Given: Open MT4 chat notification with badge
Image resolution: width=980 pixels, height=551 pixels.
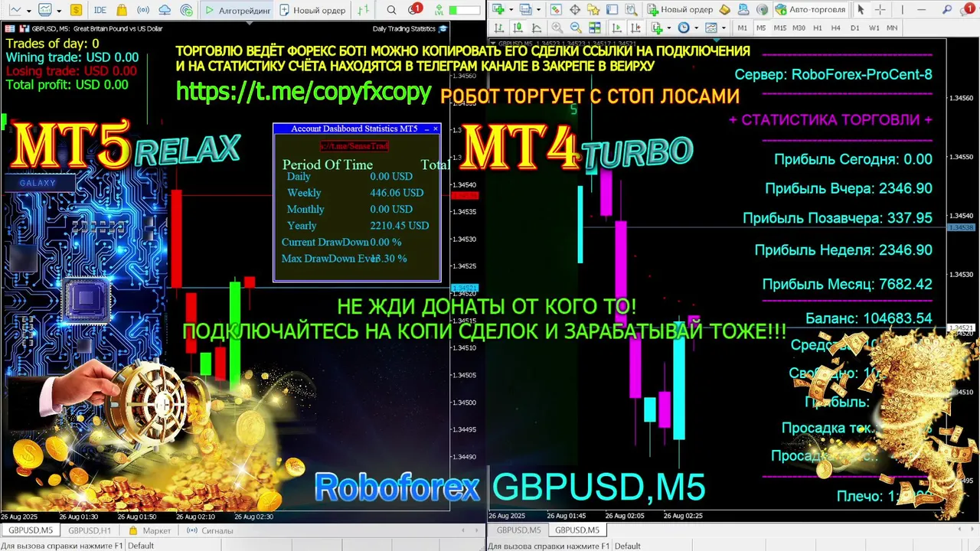Looking at the screenshot, I should [969, 9].
